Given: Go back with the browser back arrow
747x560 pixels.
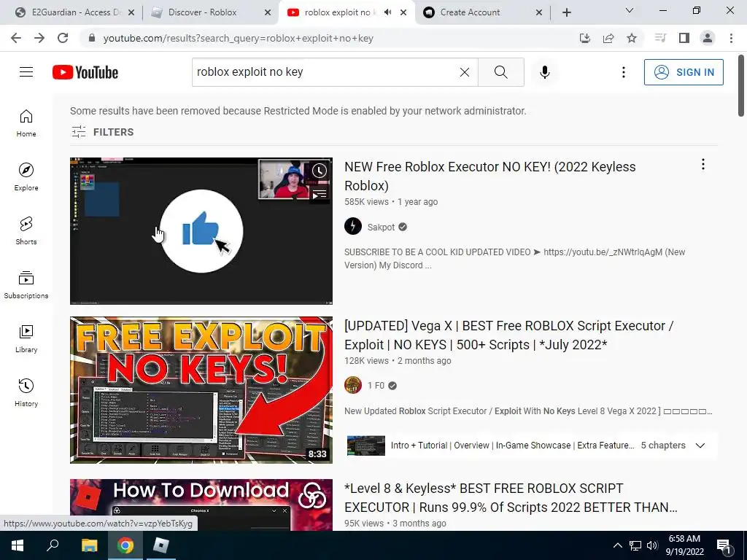Looking at the screenshot, I should [x=16, y=38].
